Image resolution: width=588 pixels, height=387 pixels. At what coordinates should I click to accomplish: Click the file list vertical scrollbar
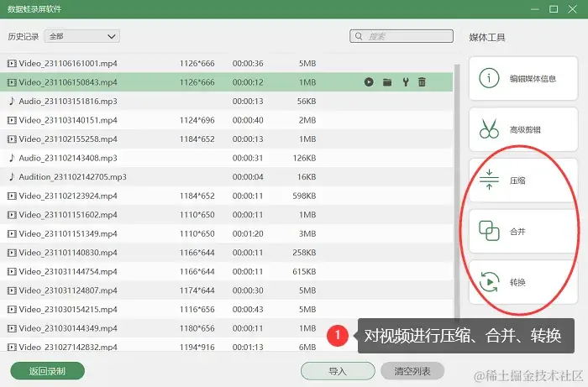pyautogui.click(x=457, y=191)
